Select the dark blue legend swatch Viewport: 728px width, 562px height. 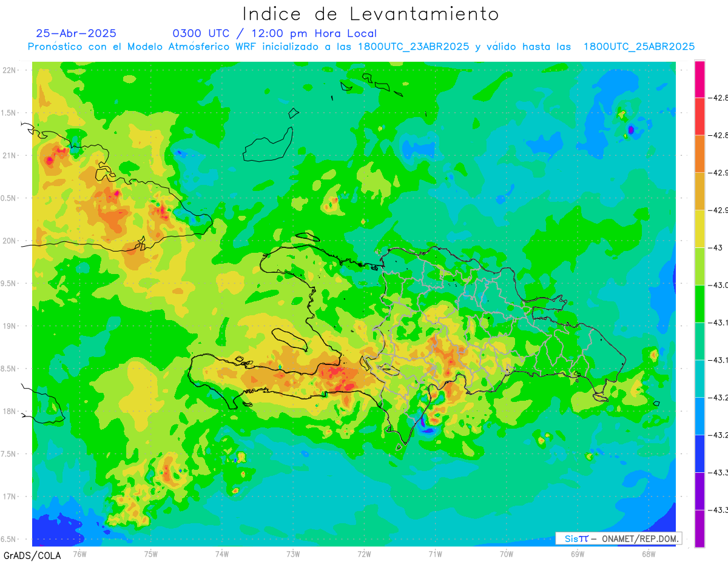[699, 453]
